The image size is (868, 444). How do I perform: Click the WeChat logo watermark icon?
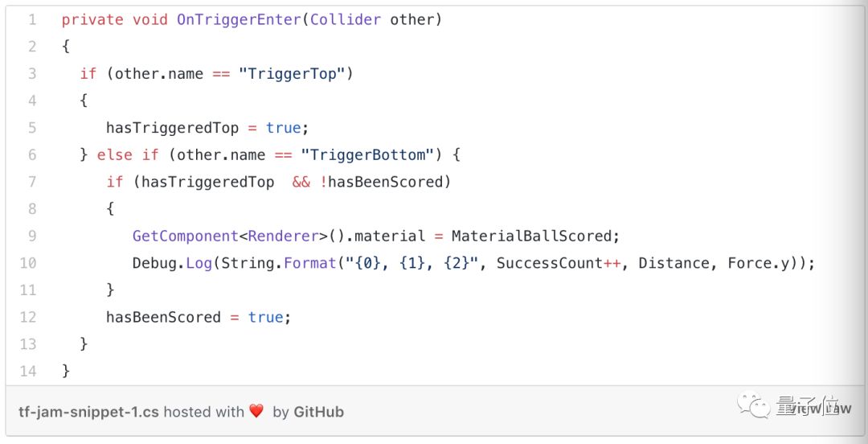pos(754,405)
